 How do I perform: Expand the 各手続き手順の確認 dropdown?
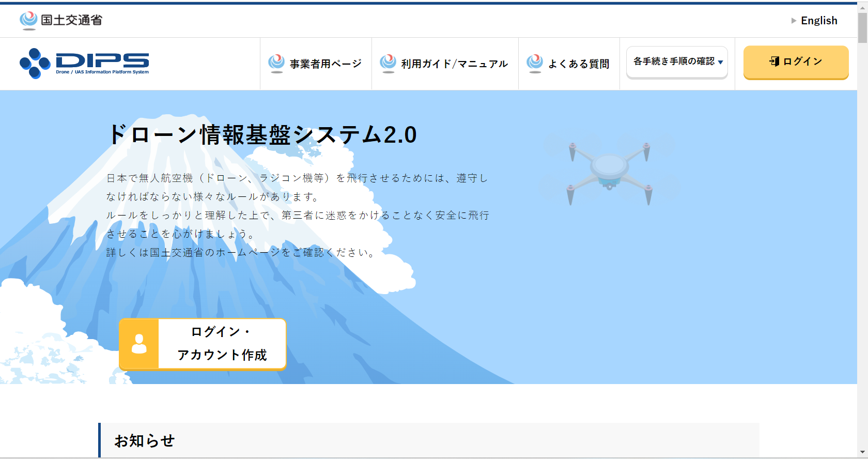(x=674, y=62)
